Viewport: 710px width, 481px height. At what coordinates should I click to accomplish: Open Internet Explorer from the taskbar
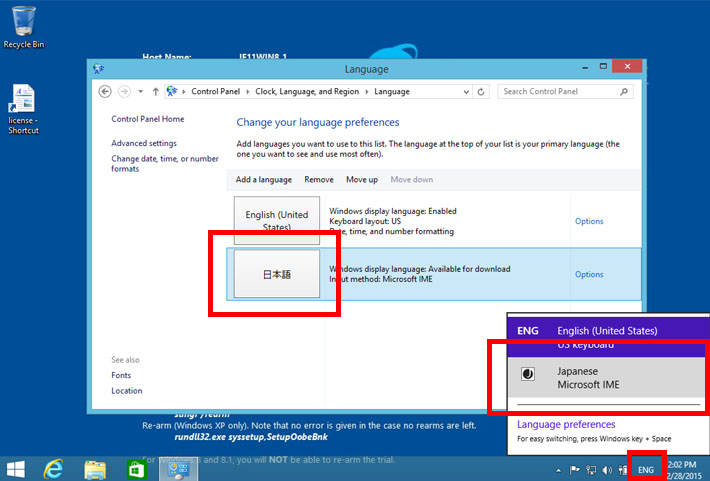54,468
